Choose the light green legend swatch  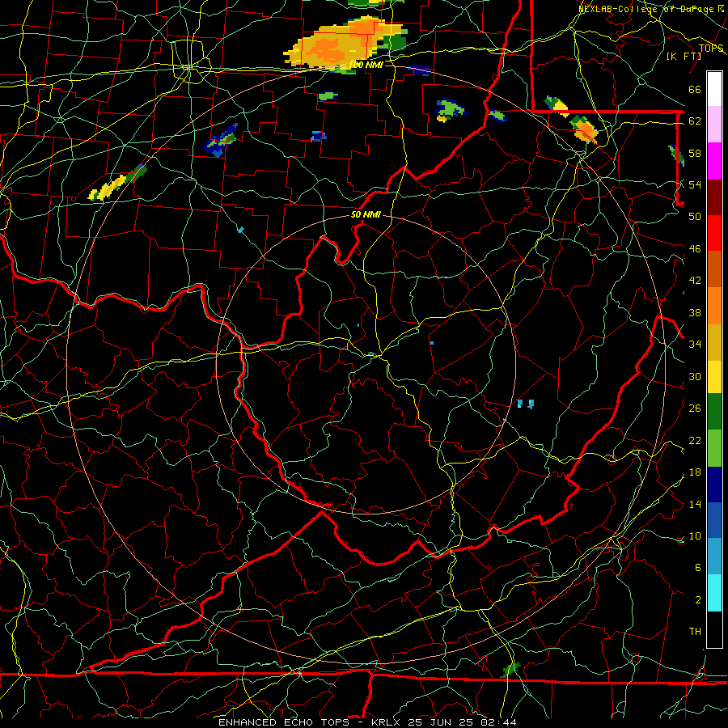pyautogui.click(x=714, y=448)
